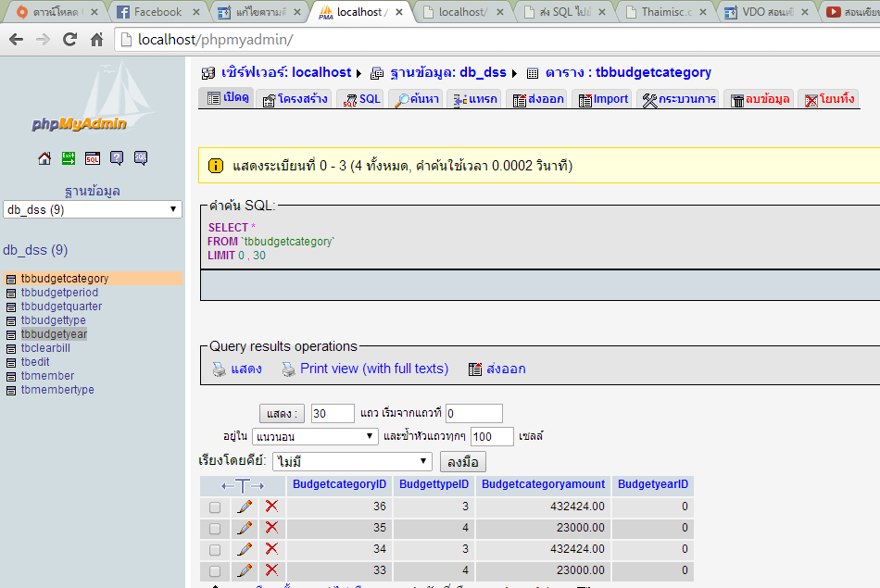The image size is (880, 588).
Task: Switch to the Facebook browser tab
Action: click(x=157, y=12)
